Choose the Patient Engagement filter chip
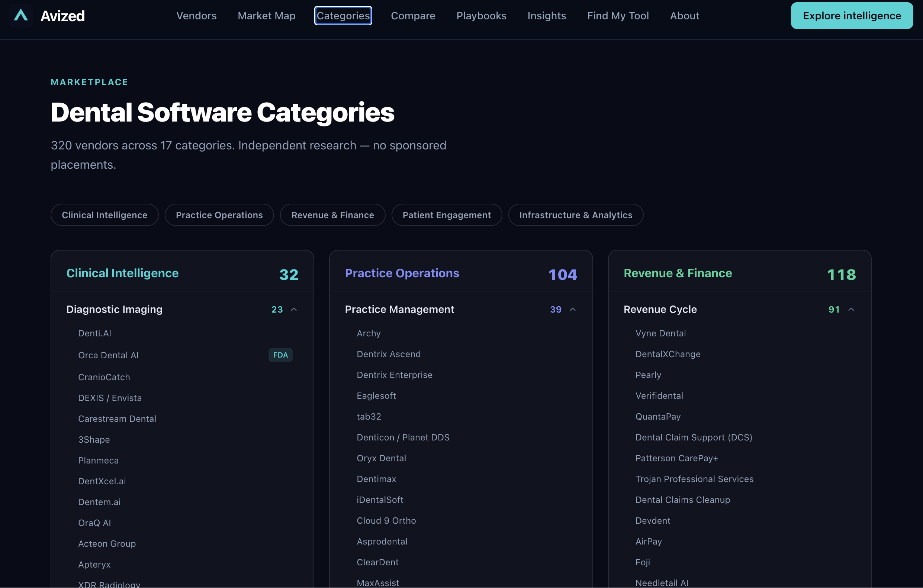The image size is (923, 588). [447, 215]
